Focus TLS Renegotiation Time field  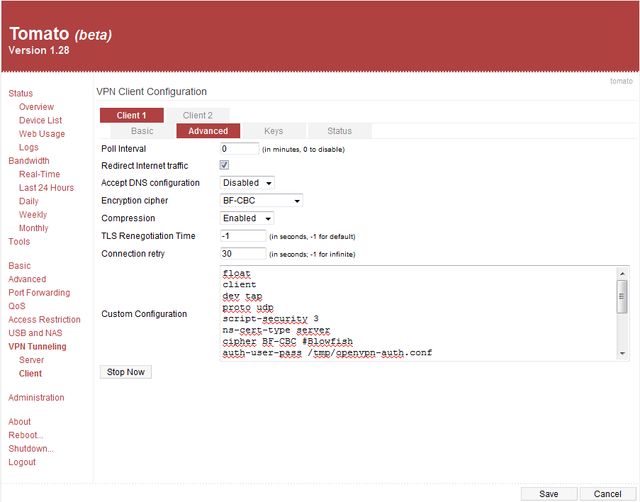click(x=243, y=236)
